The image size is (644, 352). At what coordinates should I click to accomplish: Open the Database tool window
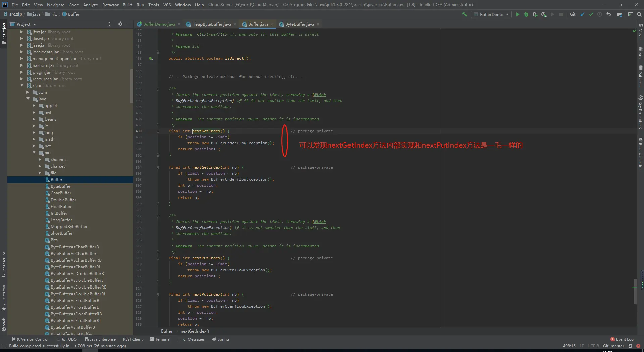pyautogui.click(x=640, y=76)
